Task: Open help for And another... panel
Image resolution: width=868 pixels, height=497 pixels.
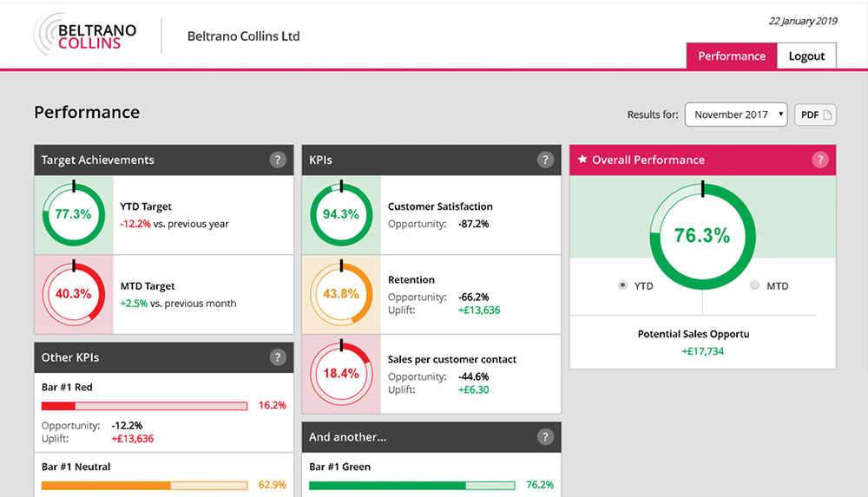Action: 545,437
